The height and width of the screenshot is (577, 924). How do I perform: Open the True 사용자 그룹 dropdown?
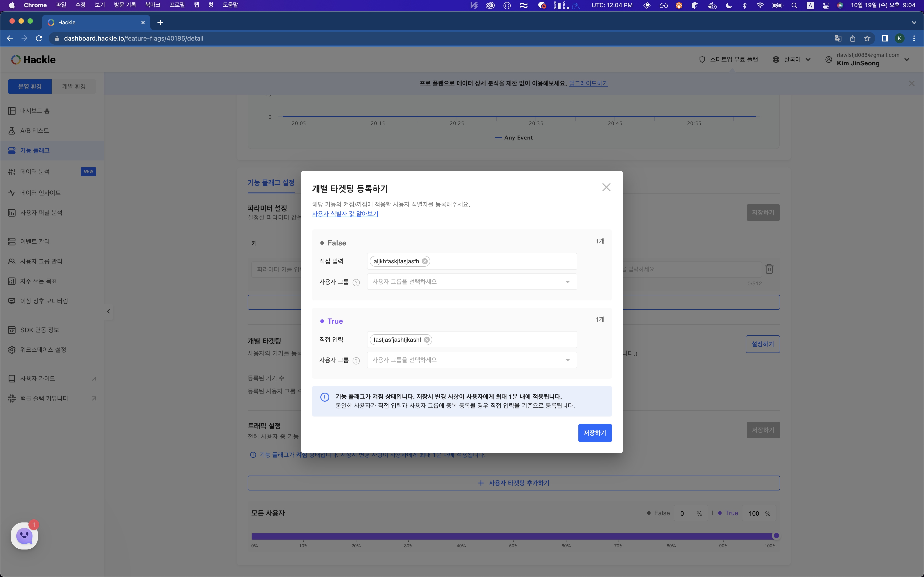point(471,360)
